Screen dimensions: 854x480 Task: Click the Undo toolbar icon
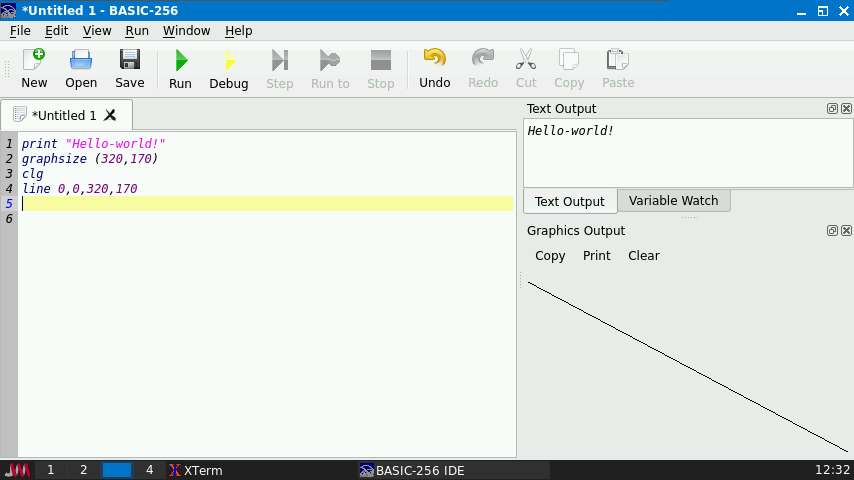point(434,68)
